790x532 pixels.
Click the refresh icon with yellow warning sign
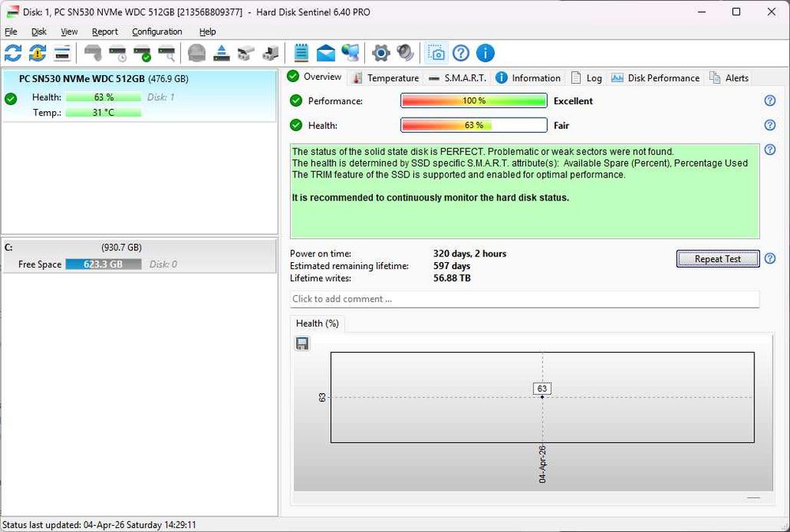(x=37, y=53)
